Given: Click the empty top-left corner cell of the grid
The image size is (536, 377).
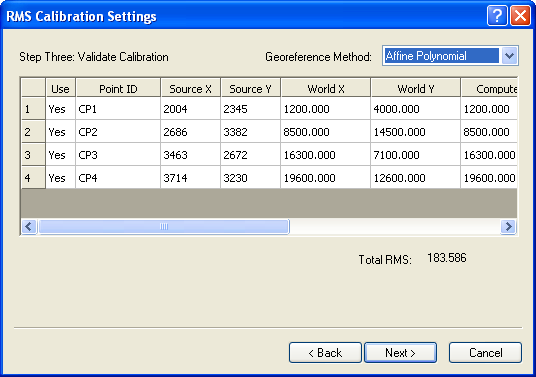Looking at the screenshot, I should [x=33, y=87].
